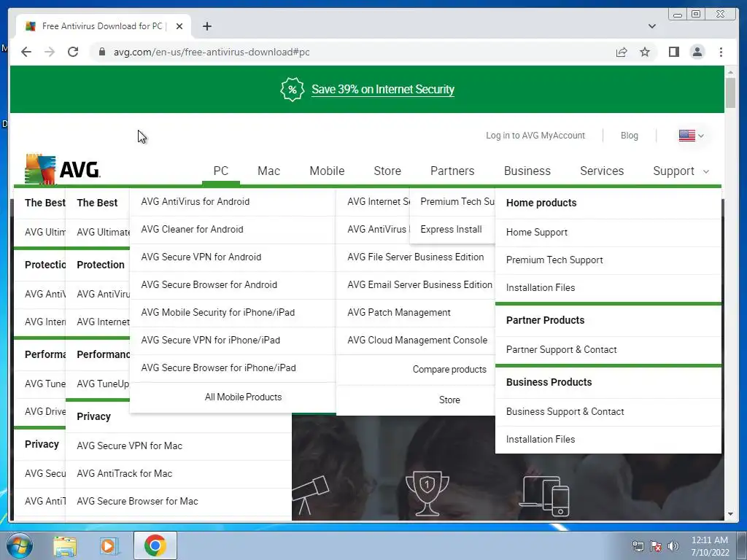Open media player from taskbar
The height and width of the screenshot is (560, 747).
[109, 545]
